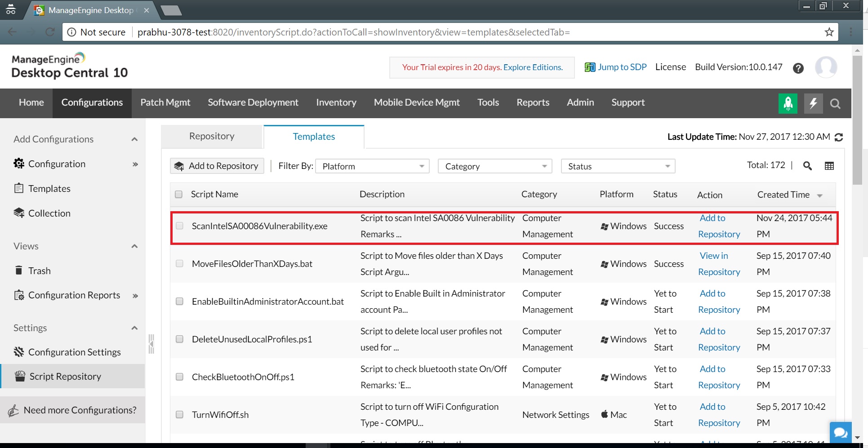Open the Software Deployment menu

pos(253,102)
